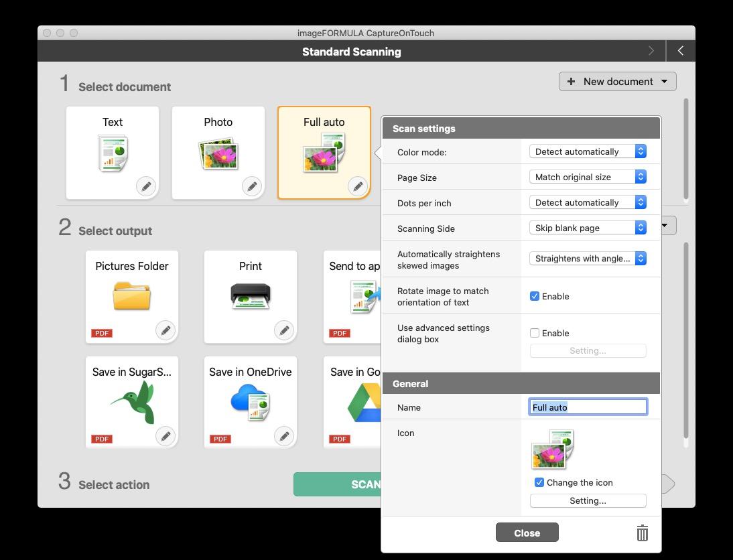This screenshot has width=733, height=560.
Task: Click the Standard Scanning title
Action: (x=352, y=52)
